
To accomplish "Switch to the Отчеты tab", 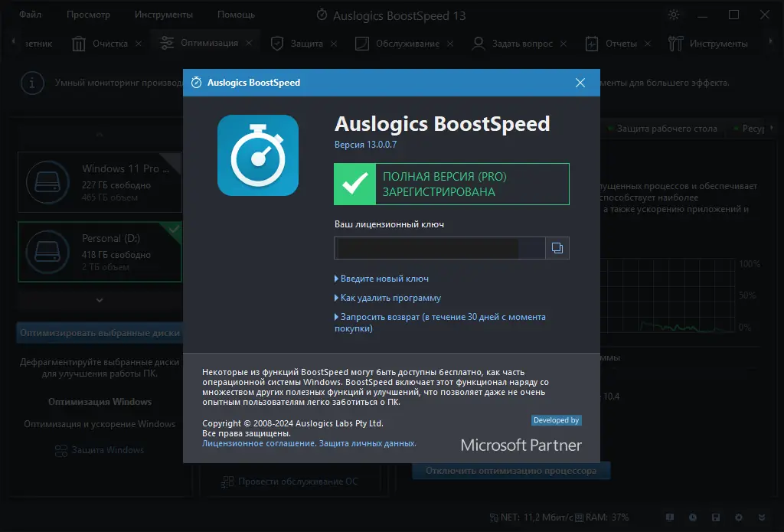I will pos(621,44).
